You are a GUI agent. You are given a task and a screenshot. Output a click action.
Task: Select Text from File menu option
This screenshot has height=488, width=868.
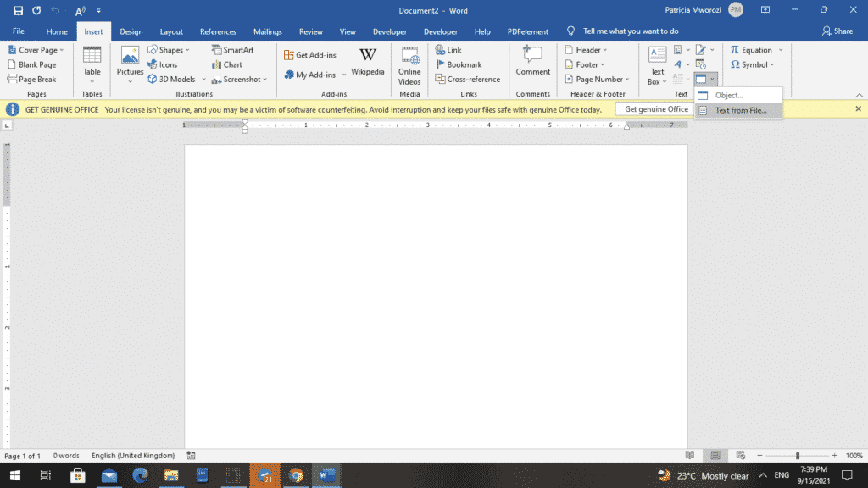pyautogui.click(x=740, y=111)
